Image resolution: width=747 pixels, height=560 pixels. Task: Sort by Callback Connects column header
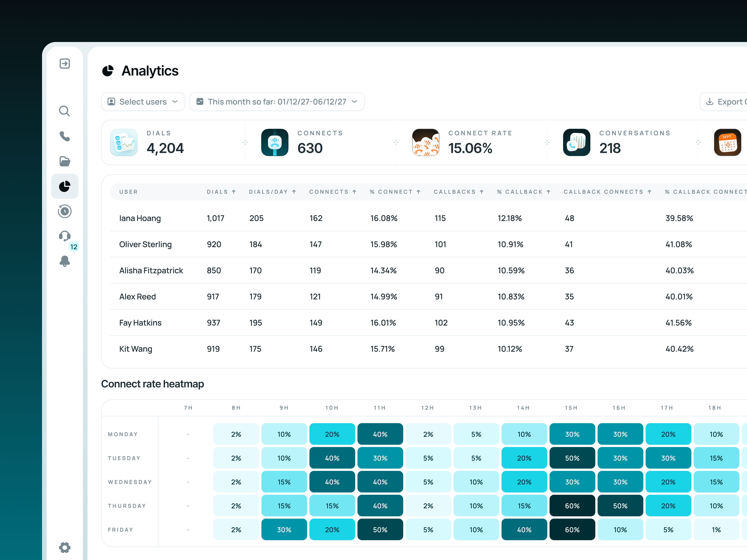tap(608, 192)
